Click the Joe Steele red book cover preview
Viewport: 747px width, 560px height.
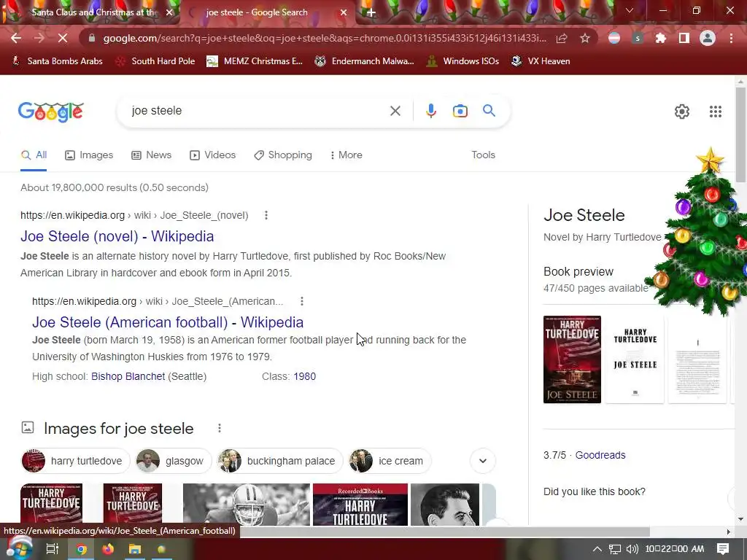[x=572, y=359]
